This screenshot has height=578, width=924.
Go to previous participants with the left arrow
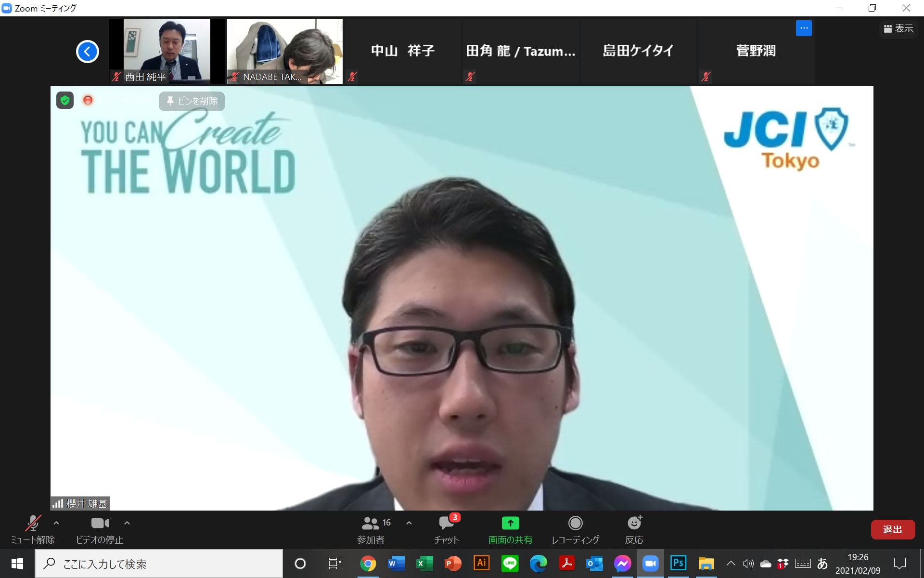88,52
